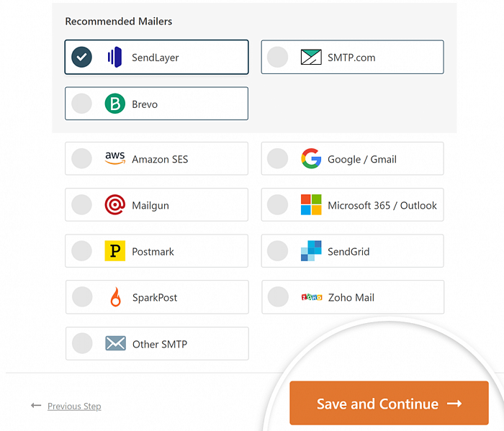The image size is (504, 431).
Task: Click the SendGrid label text
Action: click(x=348, y=252)
